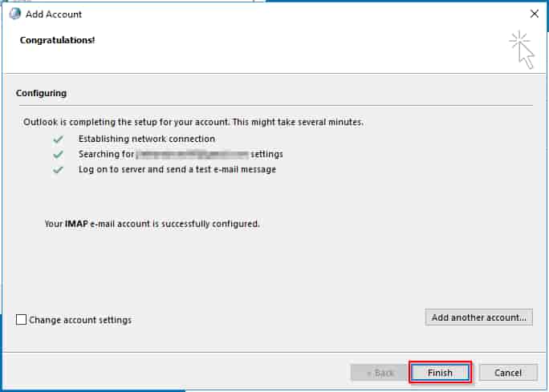549x392 pixels.
Task: Click the green checkmark beside Establishing network connection
Action: point(57,139)
